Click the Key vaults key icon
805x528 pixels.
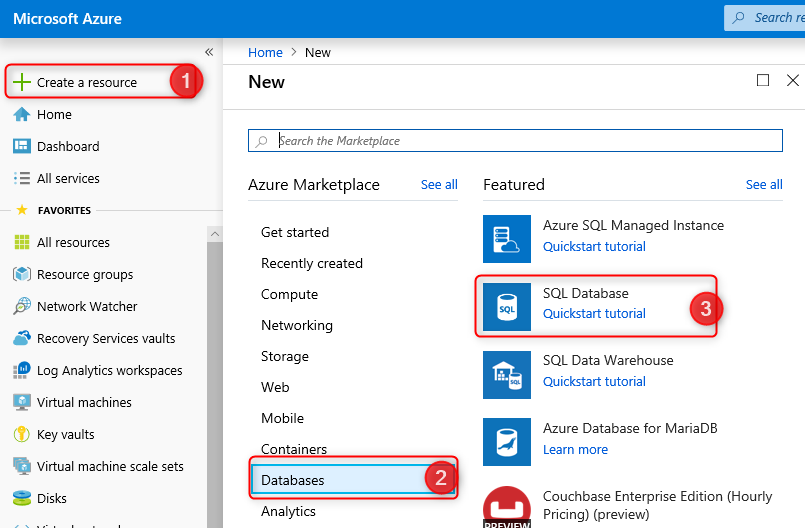(22, 434)
